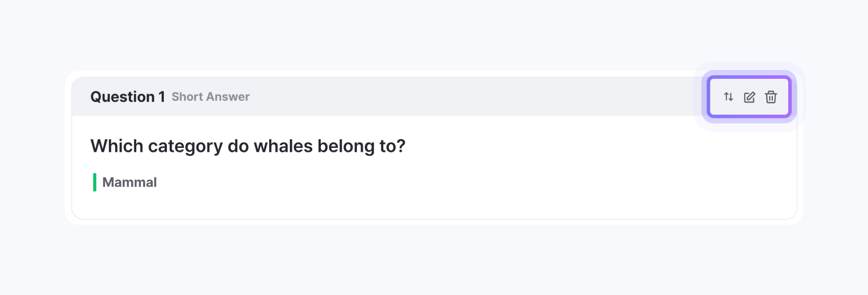This screenshot has width=868, height=295.
Task: Click the "Short Answer" question type label
Action: click(210, 97)
